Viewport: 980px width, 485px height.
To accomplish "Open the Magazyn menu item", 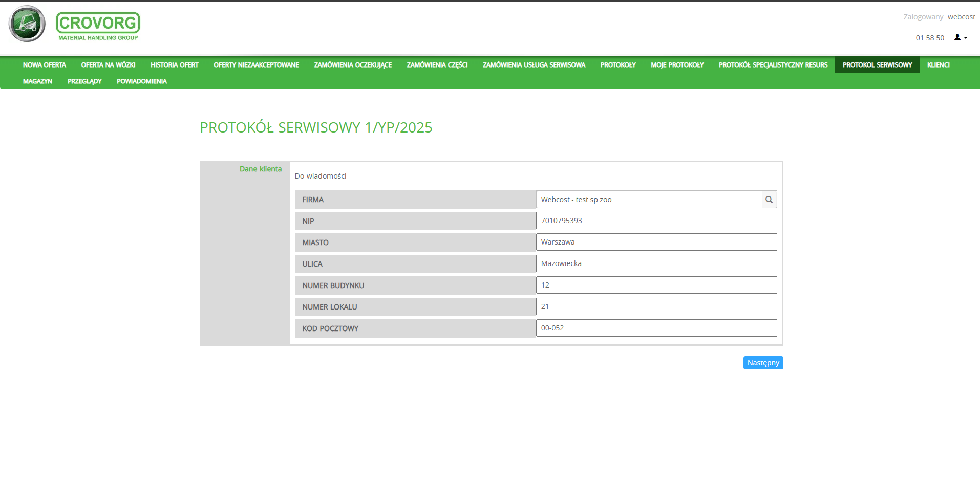I will click(37, 81).
